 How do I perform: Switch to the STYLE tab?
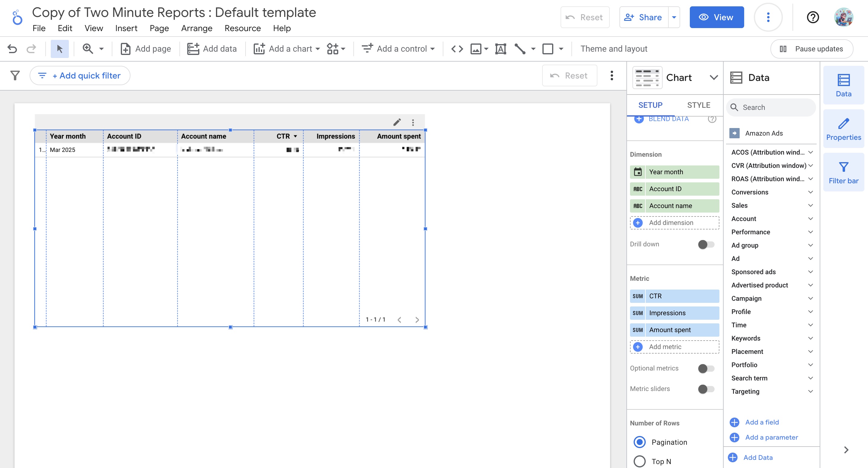(699, 105)
